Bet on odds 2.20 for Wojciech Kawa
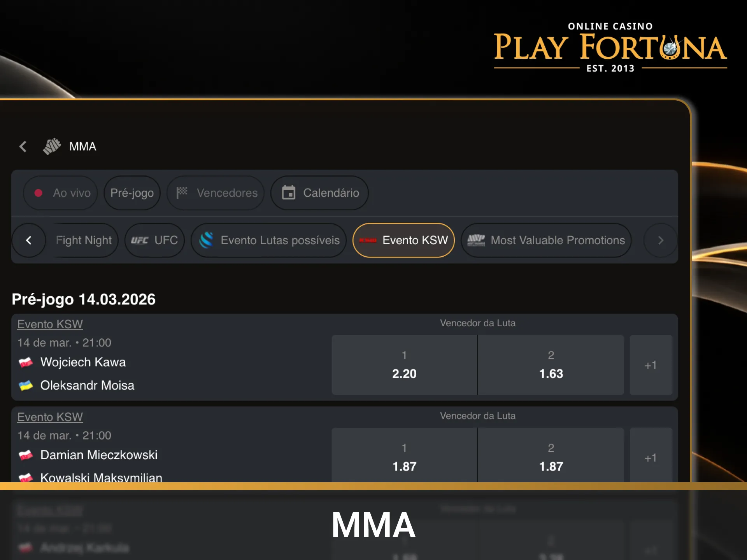Viewport: 747px width, 560px height. click(x=404, y=365)
